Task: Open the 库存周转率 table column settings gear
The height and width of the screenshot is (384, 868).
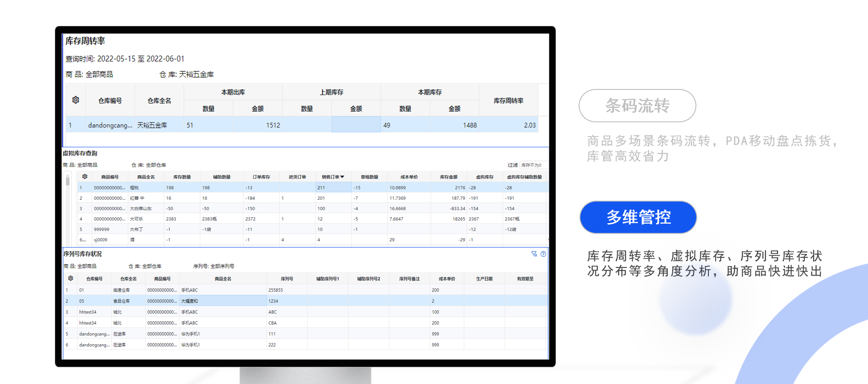Action: point(76,100)
